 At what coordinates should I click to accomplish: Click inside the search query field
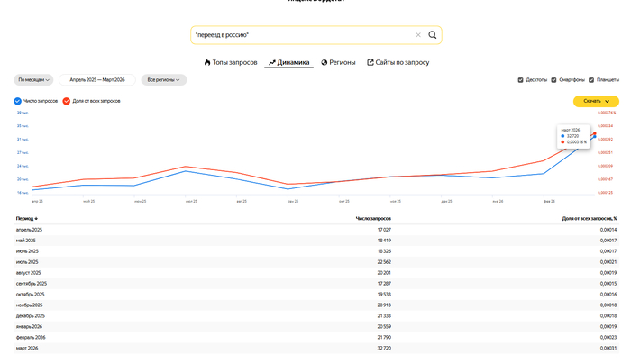point(302,35)
